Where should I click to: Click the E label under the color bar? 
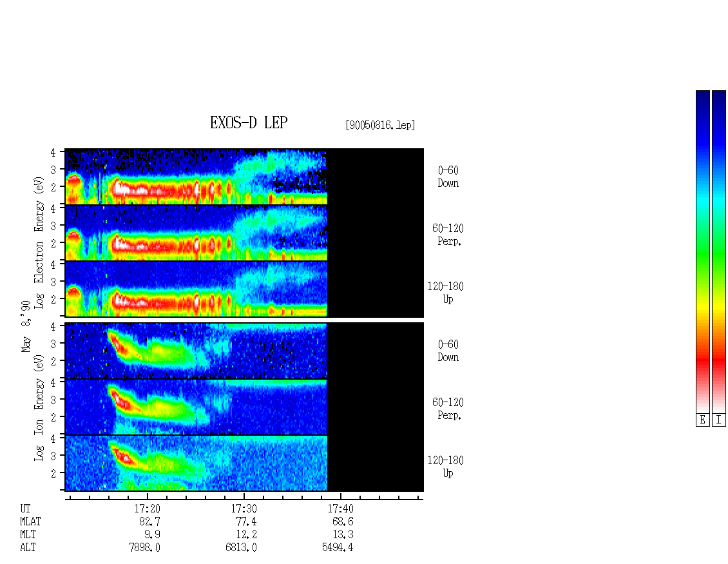[702, 420]
